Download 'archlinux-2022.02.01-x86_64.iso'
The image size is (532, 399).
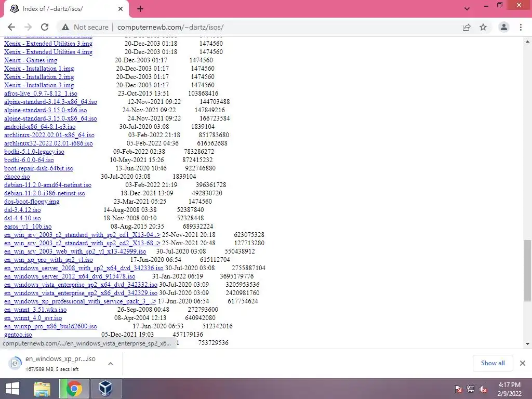pos(49,135)
